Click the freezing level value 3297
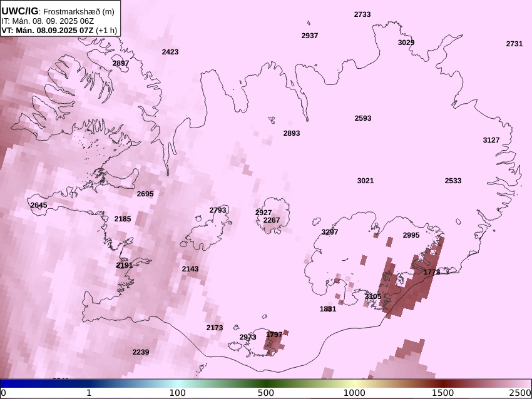532x399 pixels. pyautogui.click(x=330, y=232)
